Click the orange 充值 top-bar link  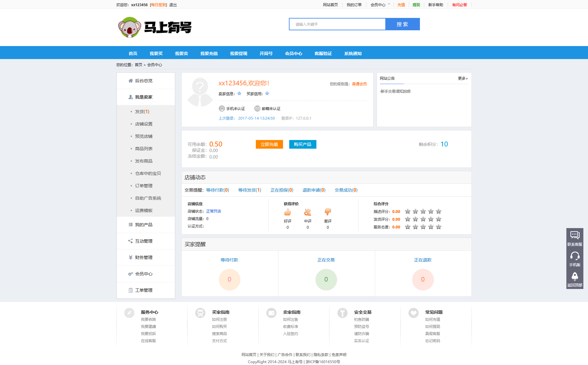tap(401, 5)
